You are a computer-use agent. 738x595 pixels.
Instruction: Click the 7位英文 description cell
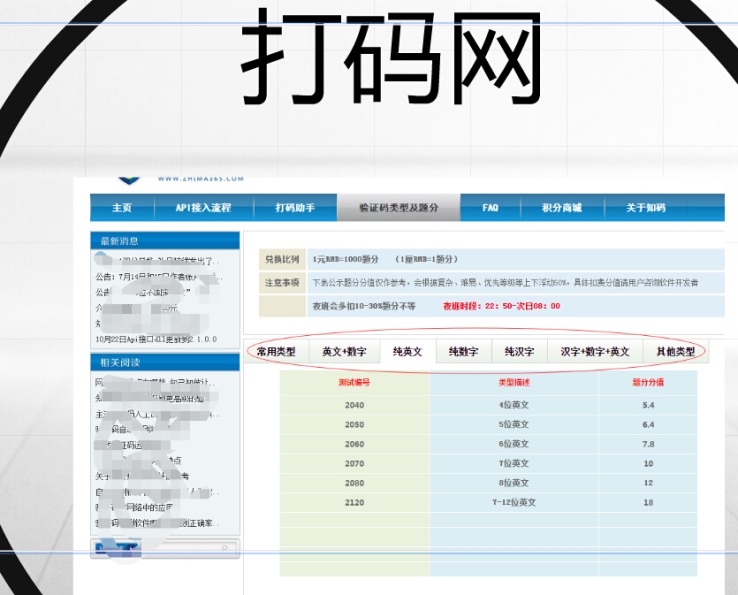coord(514,464)
